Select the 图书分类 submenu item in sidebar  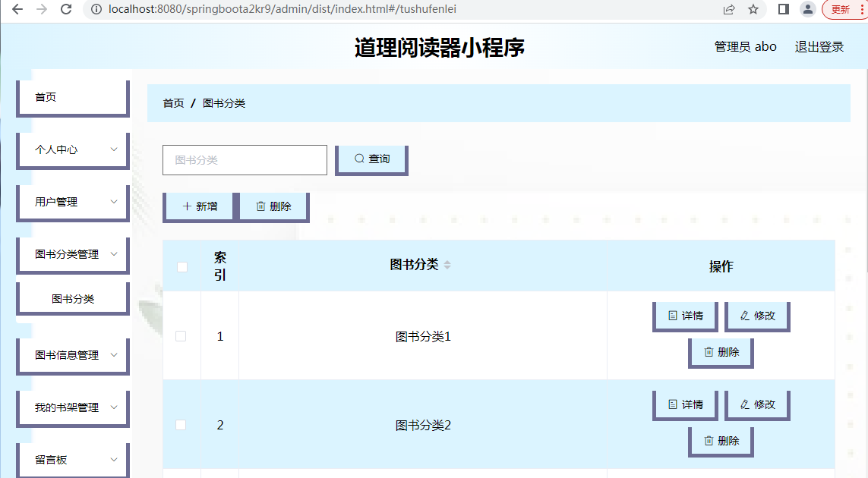tap(73, 299)
